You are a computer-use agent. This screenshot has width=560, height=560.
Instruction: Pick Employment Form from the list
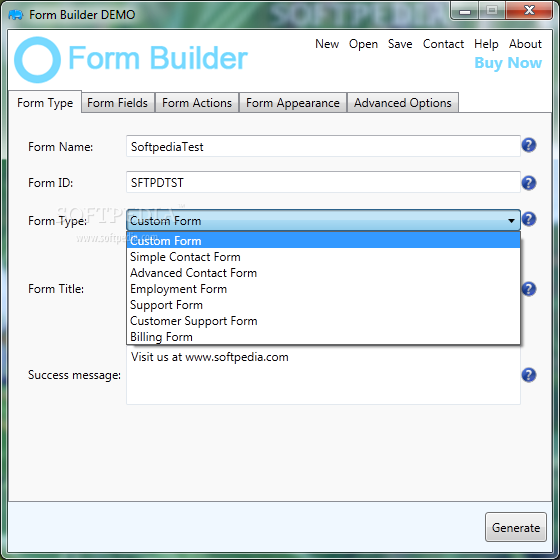point(323,289)
